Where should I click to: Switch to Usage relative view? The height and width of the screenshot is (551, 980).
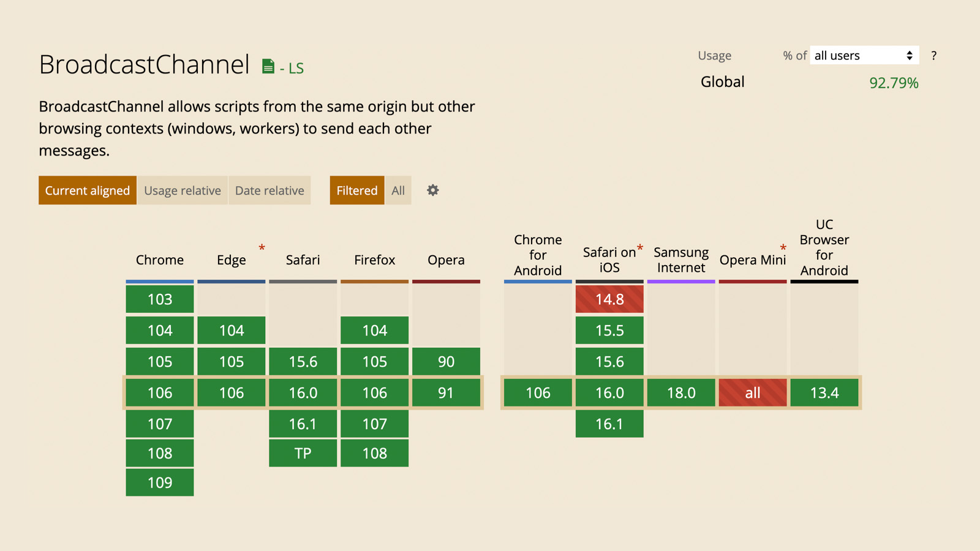tap(183, 190)
